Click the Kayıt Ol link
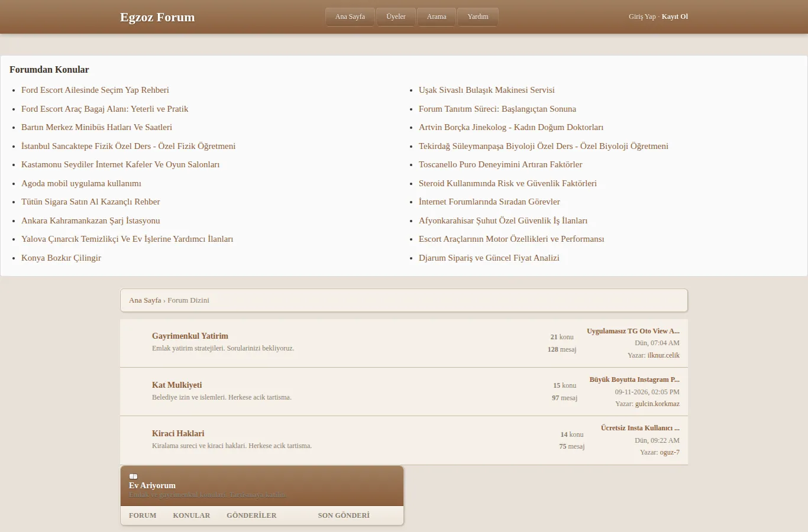Image resolution: width=808 pixels, height=532 pixels. tap(675, 17)
